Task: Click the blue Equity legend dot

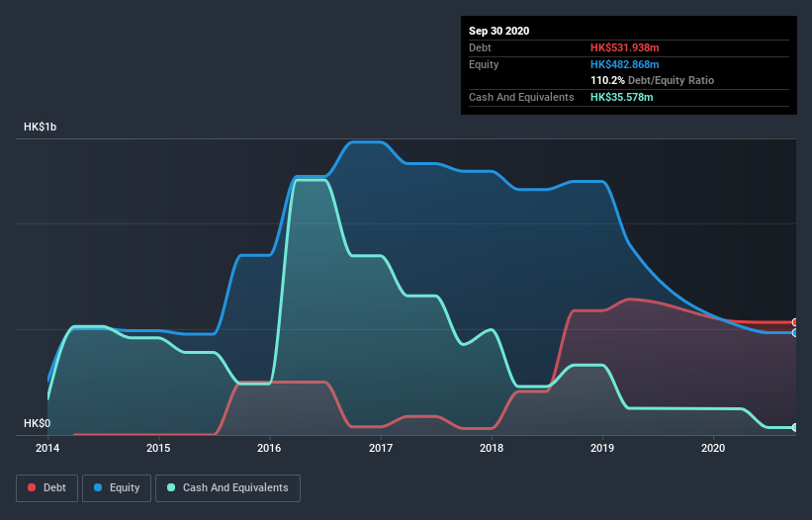Action: (x=98, y=487)
